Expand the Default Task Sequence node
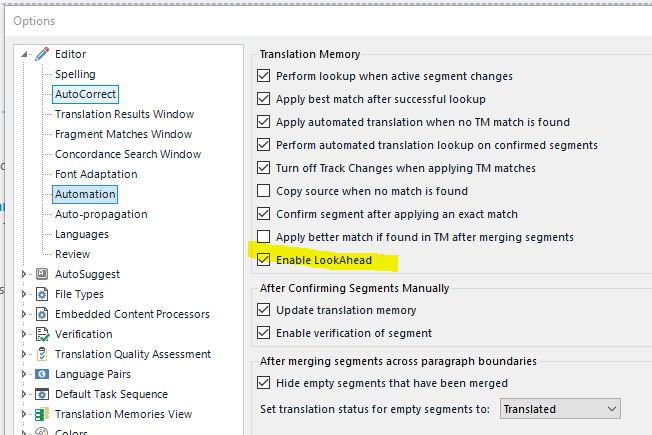The image size is (652, 435). point(26,394)
